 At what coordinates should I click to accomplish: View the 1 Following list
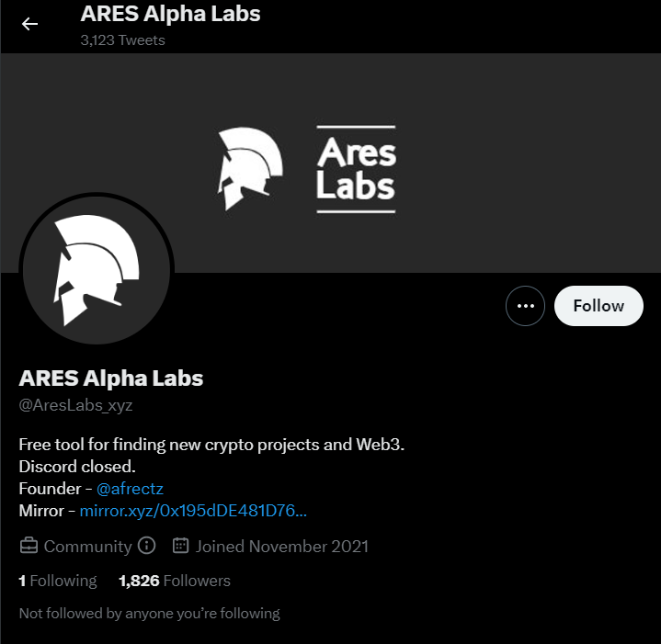pos(58,581)
